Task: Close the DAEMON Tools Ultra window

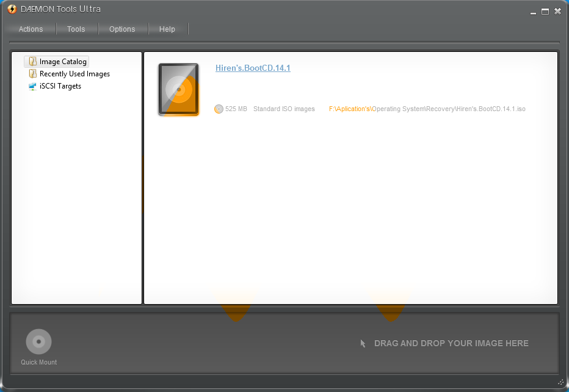Action: click(558, 12)
